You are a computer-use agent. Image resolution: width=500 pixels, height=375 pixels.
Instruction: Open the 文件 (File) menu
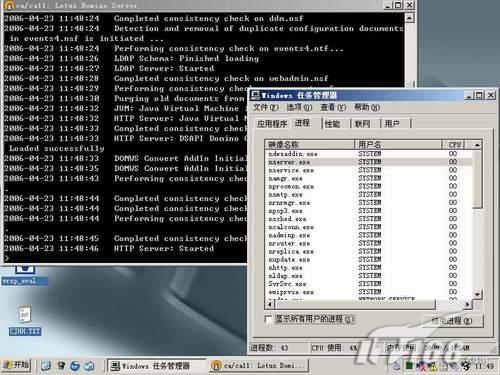click(x=265, y=107)
